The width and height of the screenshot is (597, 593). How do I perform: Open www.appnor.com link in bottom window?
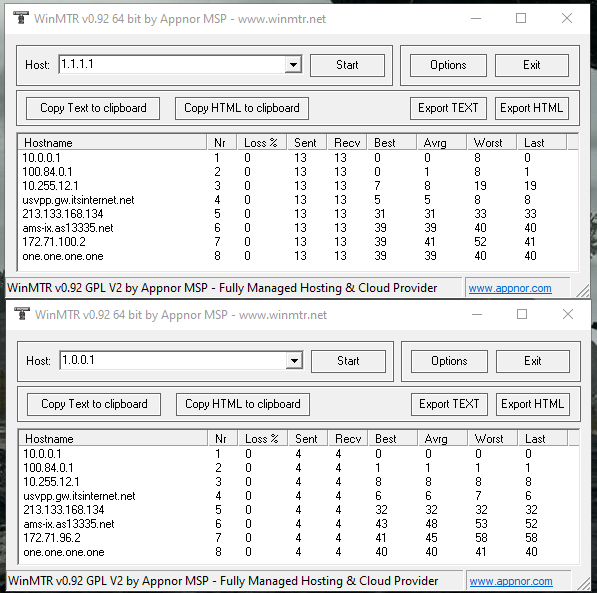coord(511,581)
